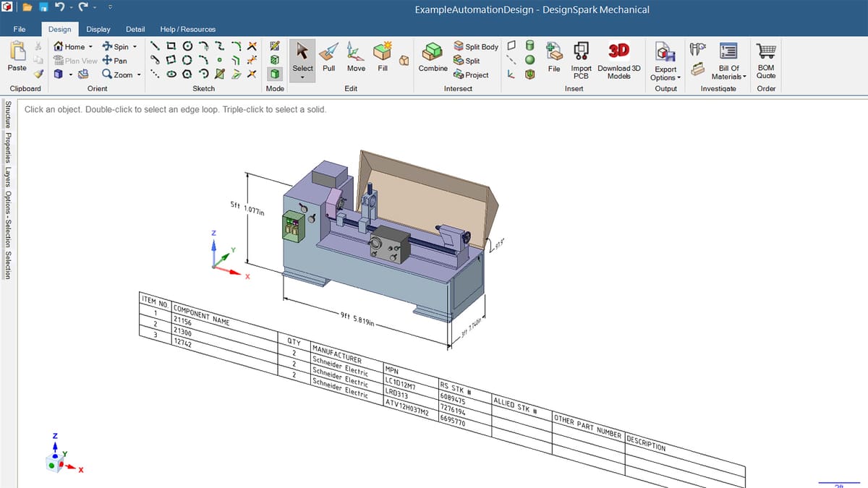Switch to the Design tab
This screenshot has height=488, width=868.
pyautogui.click(x=60, y=29)
